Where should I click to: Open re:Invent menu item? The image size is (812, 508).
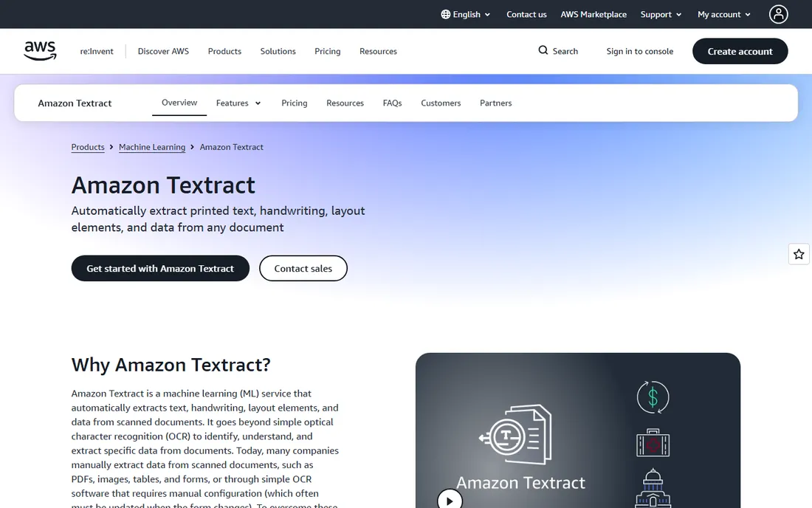pos(96,51)
